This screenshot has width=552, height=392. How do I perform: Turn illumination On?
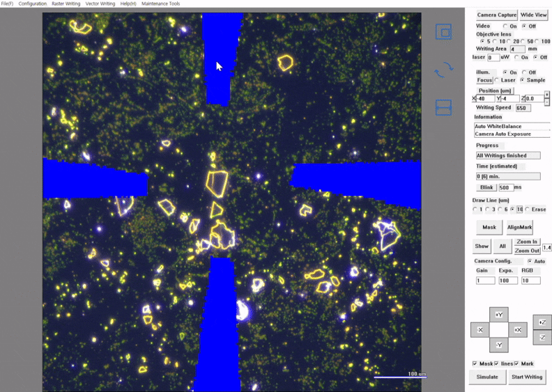click(x=505, y=72)
